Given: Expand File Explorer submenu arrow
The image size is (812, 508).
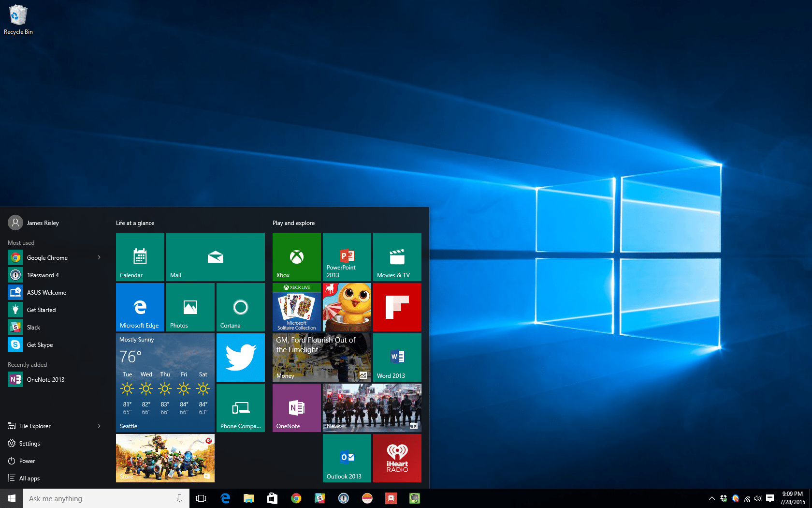Looking at the screenshot, I should pos(99,426).
